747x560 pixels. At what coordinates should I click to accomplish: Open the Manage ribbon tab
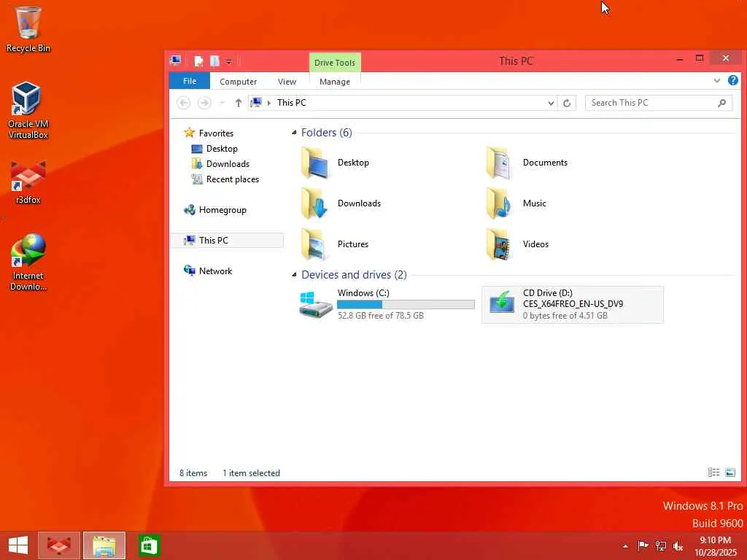pyautogui.click(x=334, y=82)
